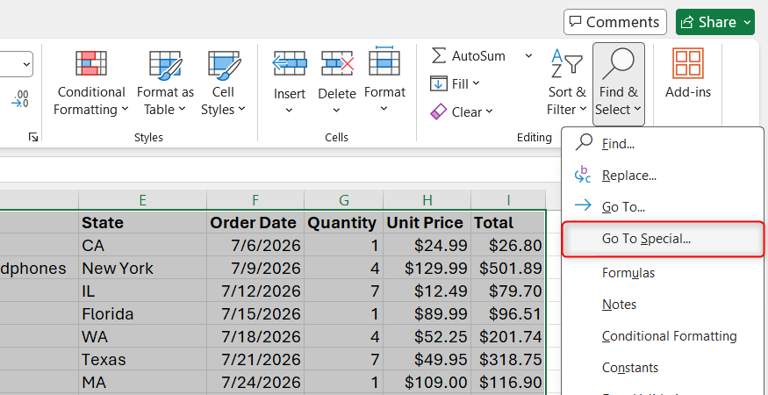Select column E header

tap(143, 200)
